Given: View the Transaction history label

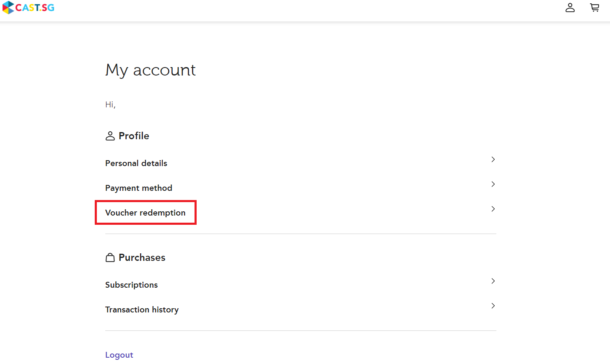Looking at the screenshot, I should tap(142, 309).
